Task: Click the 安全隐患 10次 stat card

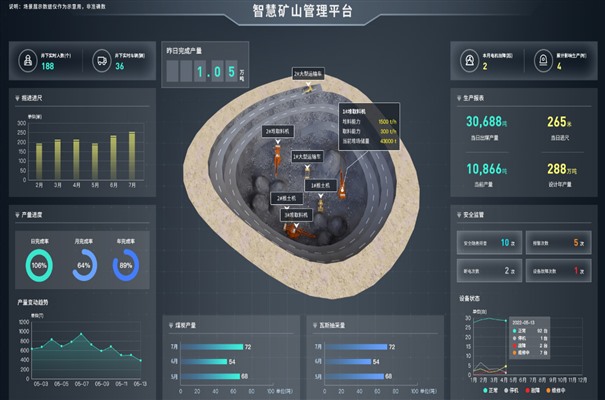Action: click(489, 243)
